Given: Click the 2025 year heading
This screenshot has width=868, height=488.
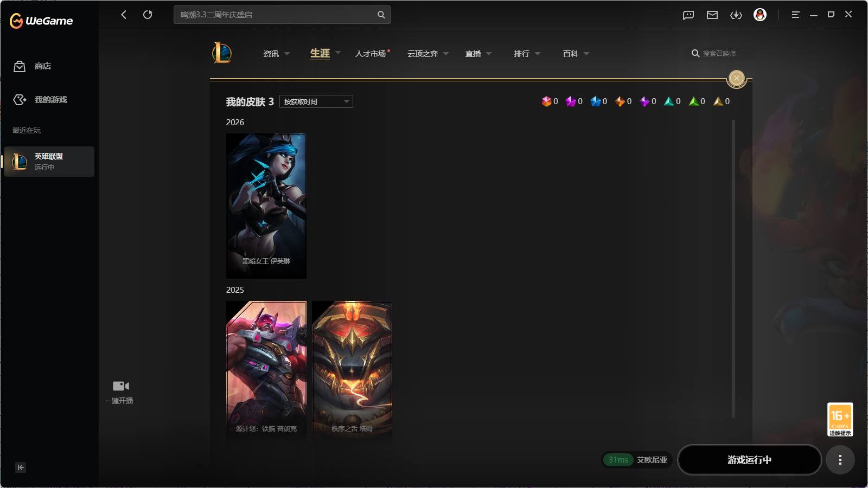Looking at the screenshot, I should 235,290.
